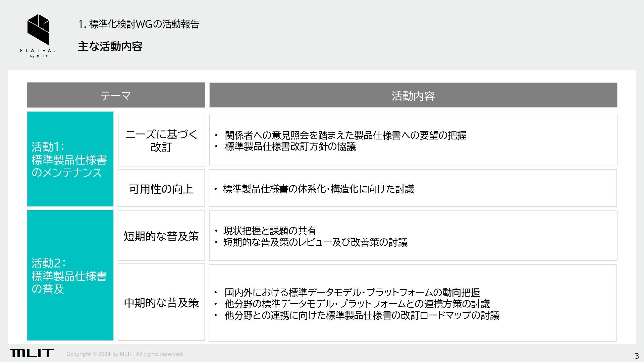This screenshot has width=644, height=362.
Task: Click the bullet about 改訂ロードマップの討議
Action: (362, 315)
